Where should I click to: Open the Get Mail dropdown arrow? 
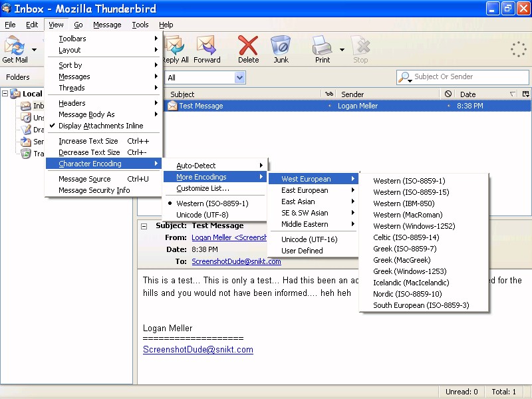(35, 49)
